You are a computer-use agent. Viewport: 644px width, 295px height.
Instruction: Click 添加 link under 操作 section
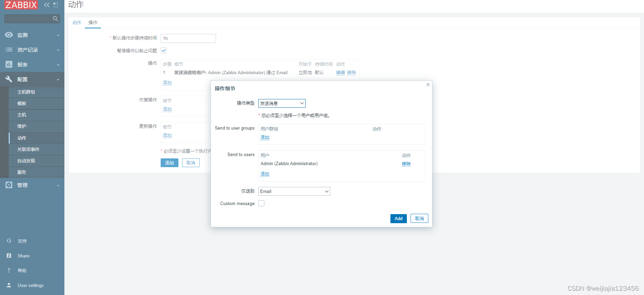tap(167, 83)
